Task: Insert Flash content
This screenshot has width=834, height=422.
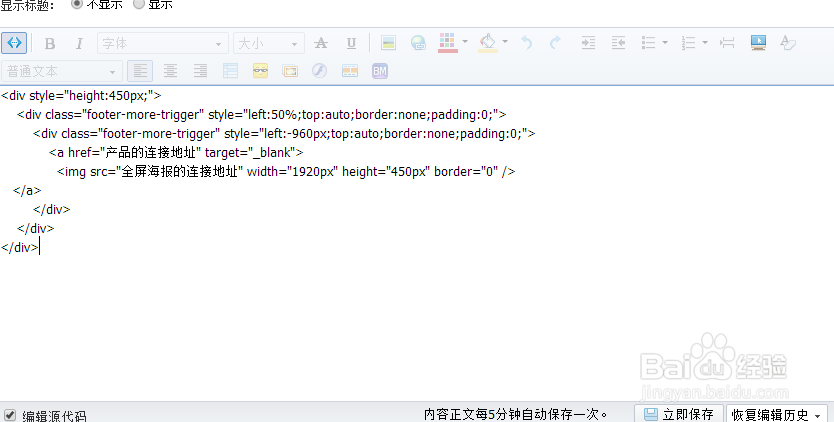Action: click(319, 71)
